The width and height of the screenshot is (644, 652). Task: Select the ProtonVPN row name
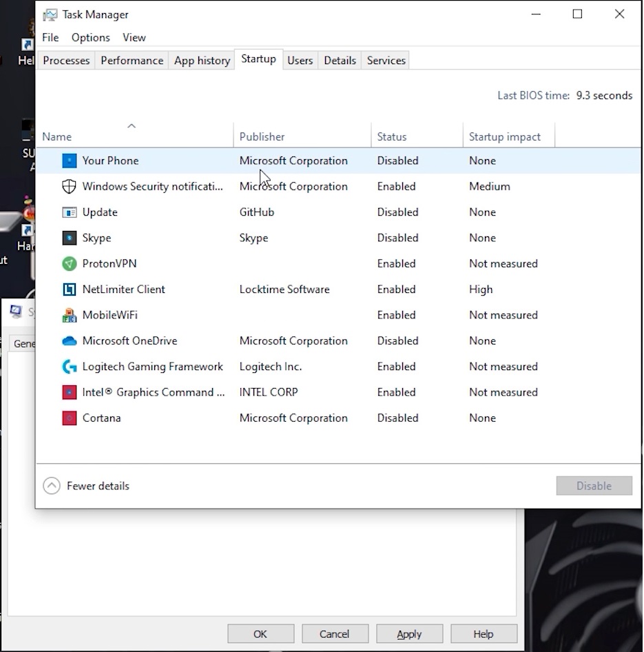(x=110, y=264)
